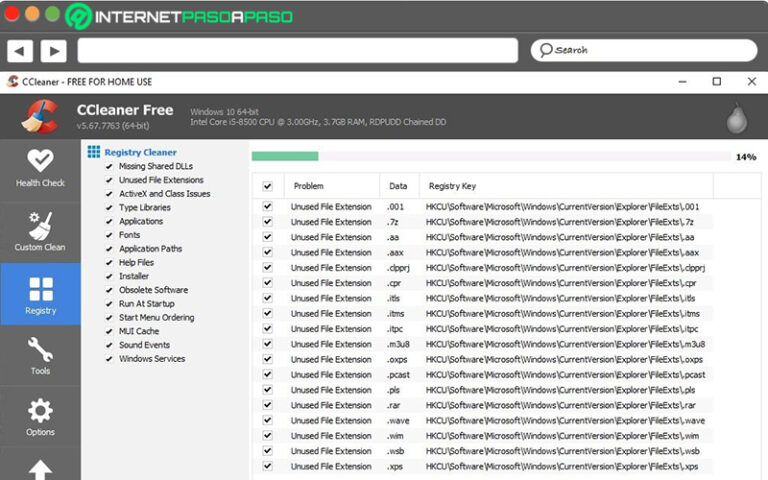Toggle the Obsolete Software scan option
Screen dimensions: 768x480
109,290
